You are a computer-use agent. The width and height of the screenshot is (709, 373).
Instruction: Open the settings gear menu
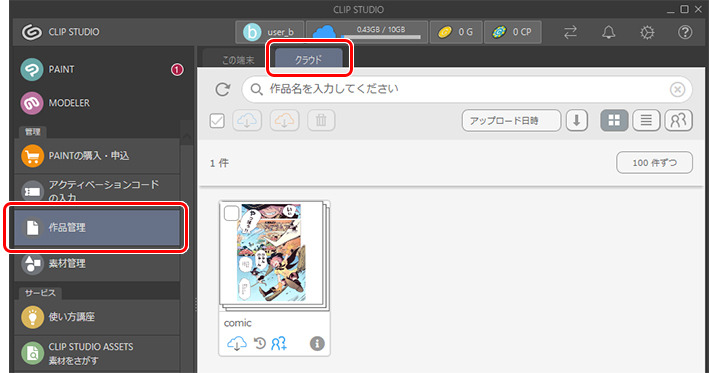tap(647, 32)
